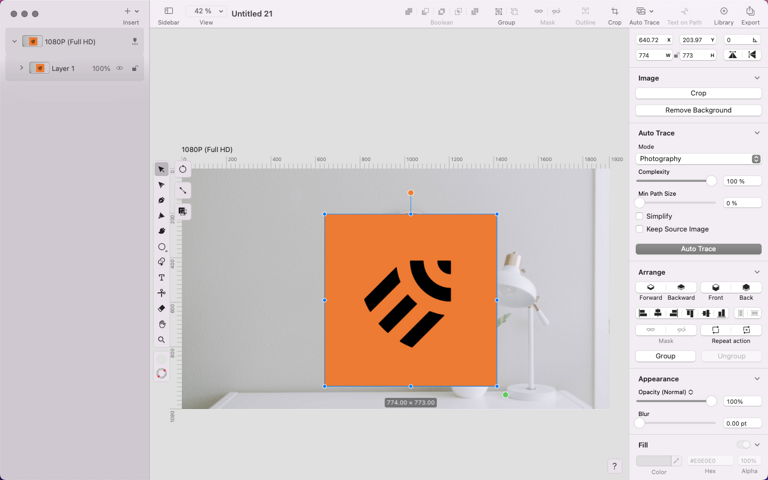Image resolution: width=768 pixels, height=480 pixels.
Task: Bring selection Forward one step
Action: point(650,288)
